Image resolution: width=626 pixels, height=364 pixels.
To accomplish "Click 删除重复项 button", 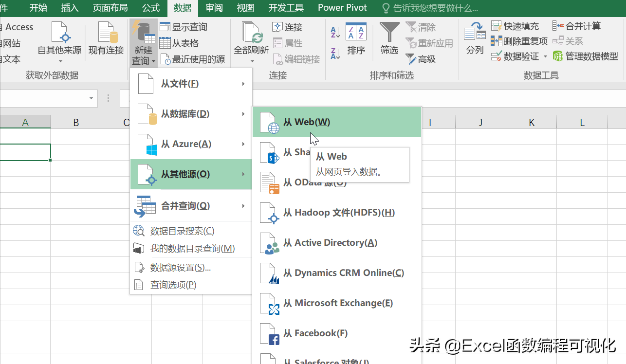I will pyautogui.click(x=519, y=41).
